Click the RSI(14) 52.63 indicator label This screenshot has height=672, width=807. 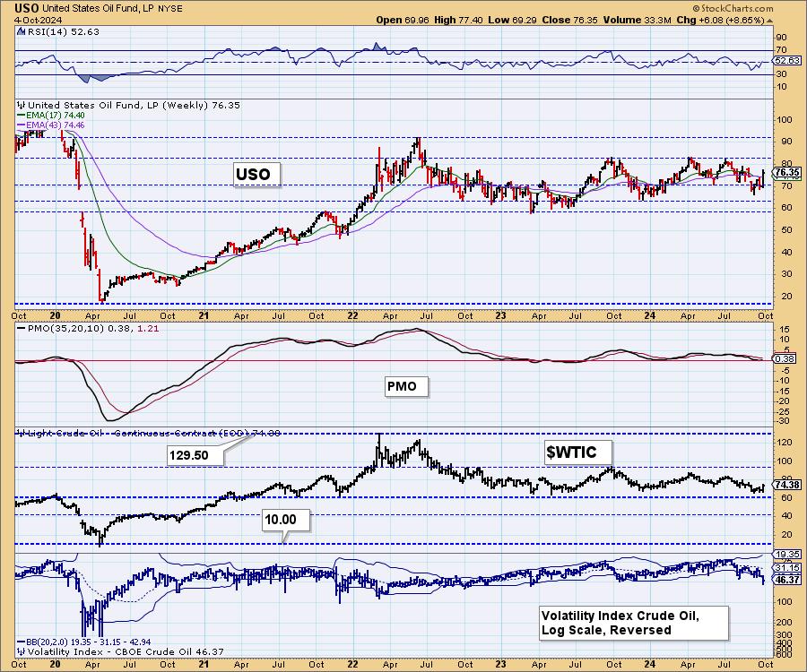click(62, 31)
